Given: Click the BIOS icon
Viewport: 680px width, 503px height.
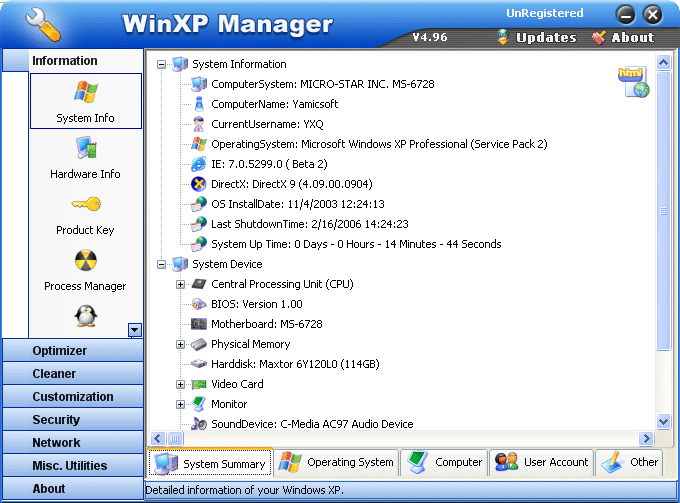Looking at the screenshot, I should coord(199,304).
